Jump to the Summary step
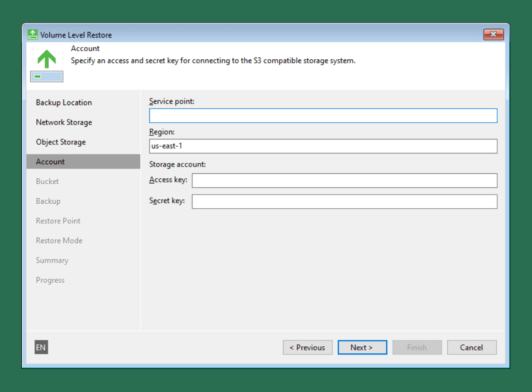This screenshot has height=392, width=532. point(52,260)
